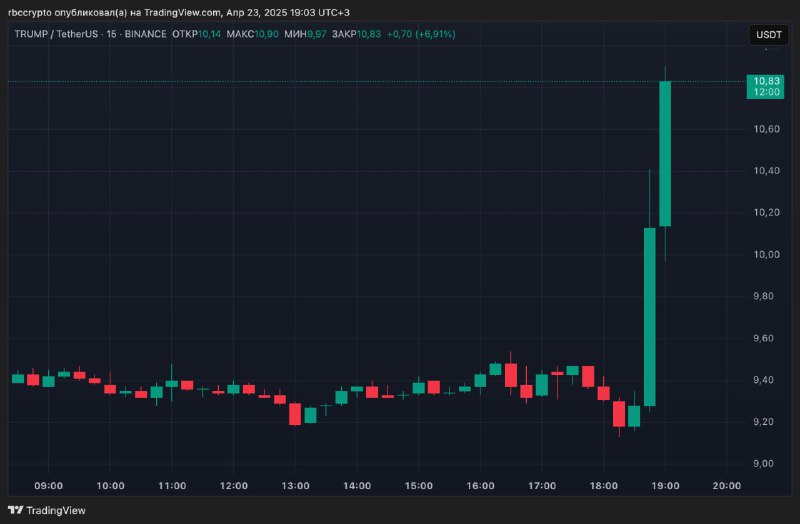Click the 10,40 price axis label
Image resolution: width=800 pixels, height=524 pixels.
(x=766, y=171)
